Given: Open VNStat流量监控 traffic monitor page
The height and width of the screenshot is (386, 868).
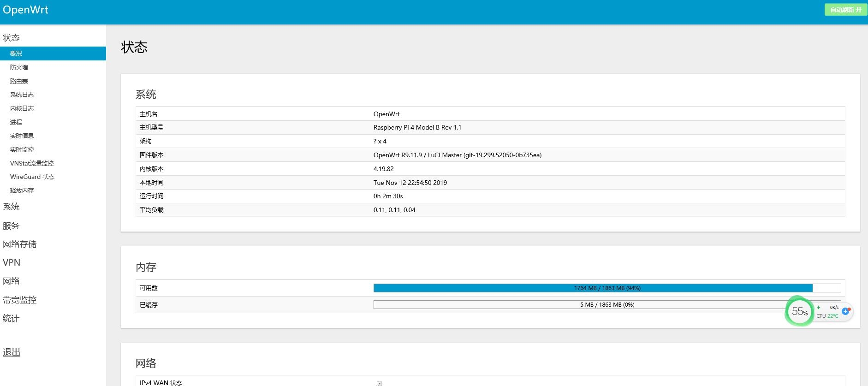Looking at the screenshot, I should pos(32,163).
